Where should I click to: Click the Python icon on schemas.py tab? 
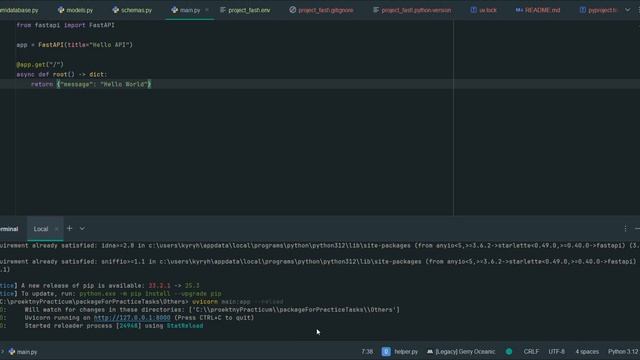(x=116, y=10)
